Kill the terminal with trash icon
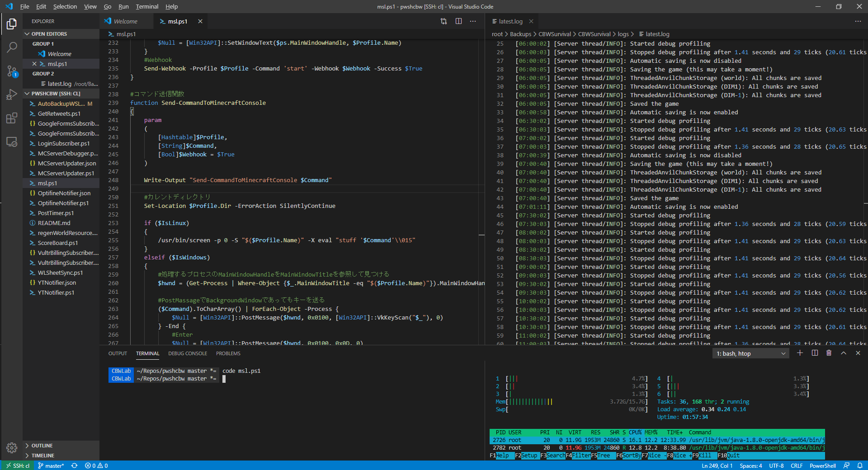 pyautogui.click(x=829, y=353)
